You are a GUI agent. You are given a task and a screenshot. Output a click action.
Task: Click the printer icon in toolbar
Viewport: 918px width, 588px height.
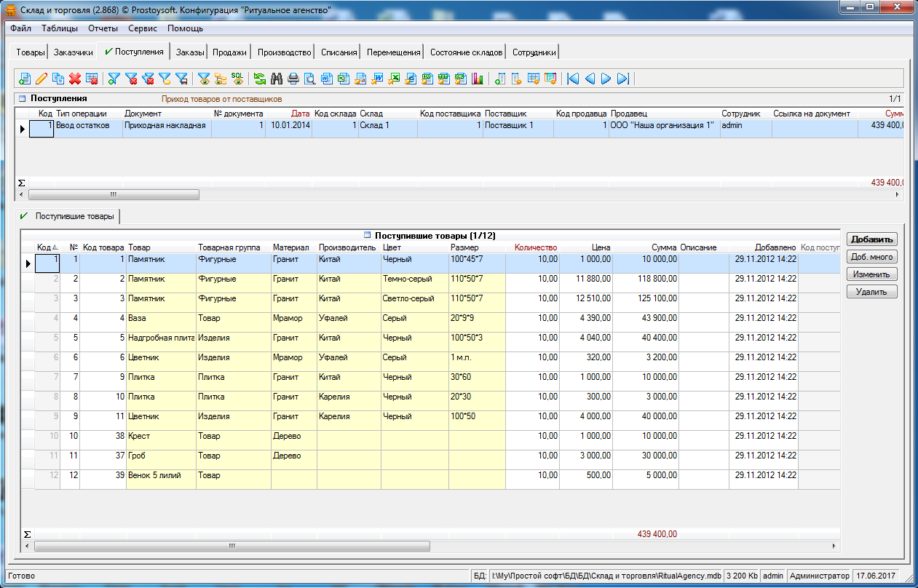(x=293, y=79)
